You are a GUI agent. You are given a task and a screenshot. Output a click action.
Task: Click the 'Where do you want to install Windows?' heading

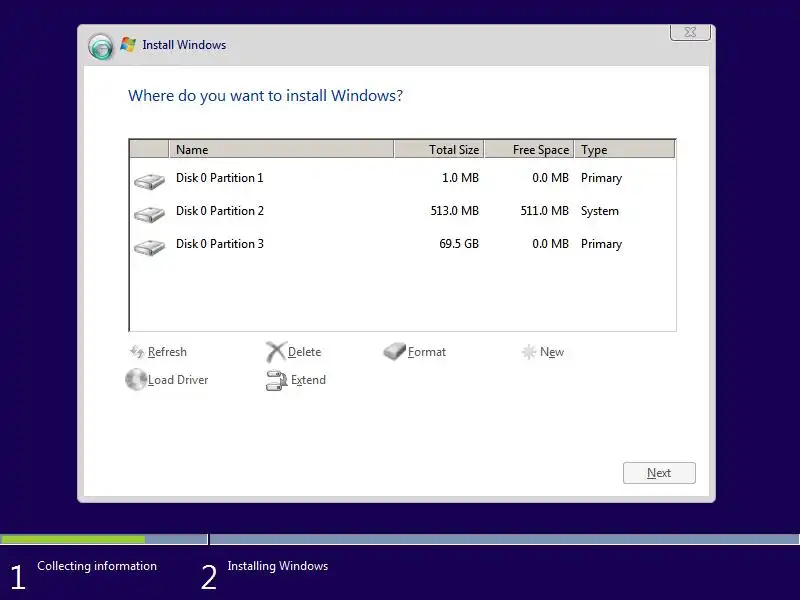click(x=265, y=96)
